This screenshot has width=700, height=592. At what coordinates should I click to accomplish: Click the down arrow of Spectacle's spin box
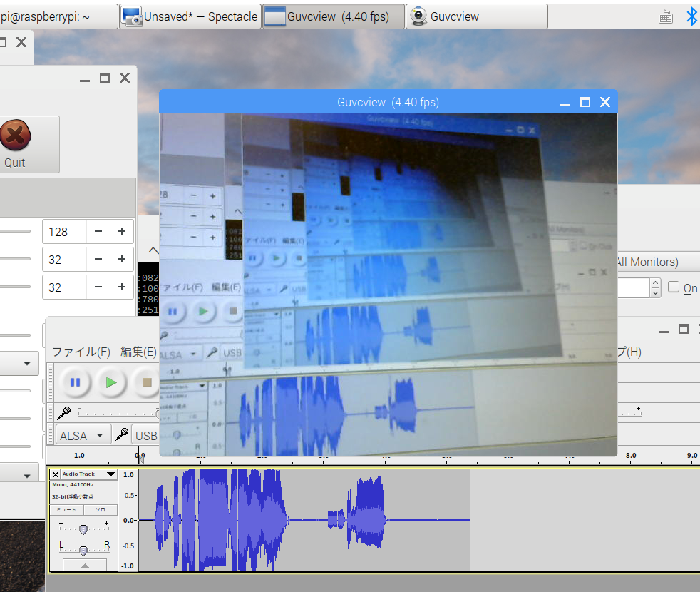point(655,293)
